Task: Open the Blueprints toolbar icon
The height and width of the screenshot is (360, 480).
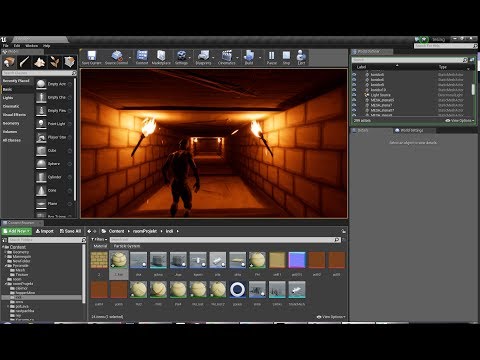Action: click(203, 56)
